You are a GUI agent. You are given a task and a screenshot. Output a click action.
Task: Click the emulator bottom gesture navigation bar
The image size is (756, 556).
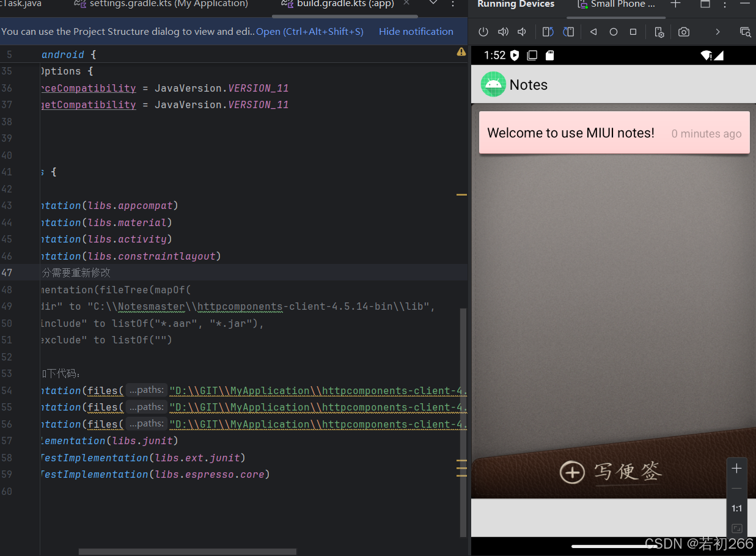click(614, 546)
